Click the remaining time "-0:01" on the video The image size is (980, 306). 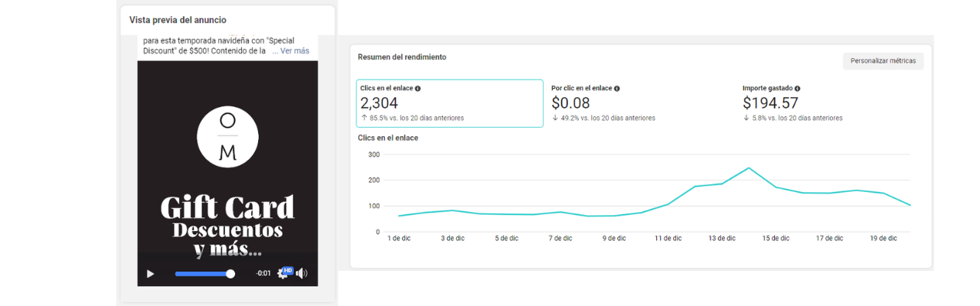(x=263, y=273)
